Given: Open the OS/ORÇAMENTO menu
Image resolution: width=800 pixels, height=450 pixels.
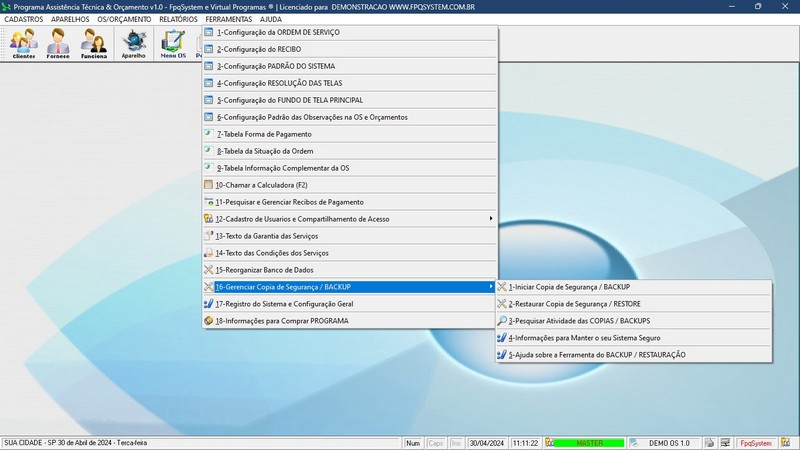Looking at the screenshot, I should (x=124, y=19).
